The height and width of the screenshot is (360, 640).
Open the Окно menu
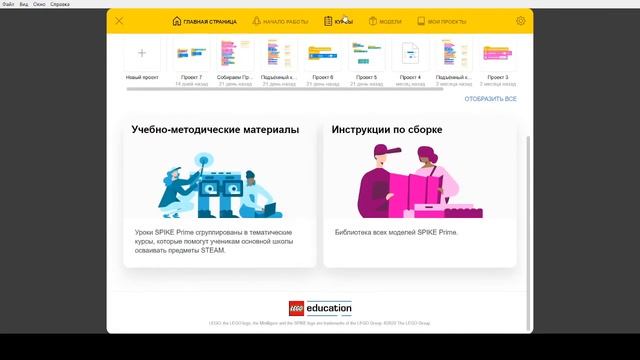pos(39,4)
